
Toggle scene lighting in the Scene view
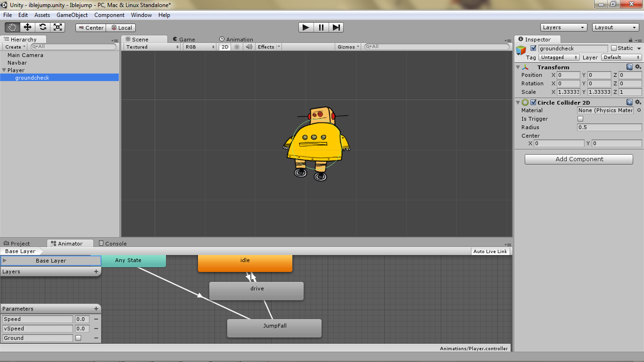tap(236, 47)
